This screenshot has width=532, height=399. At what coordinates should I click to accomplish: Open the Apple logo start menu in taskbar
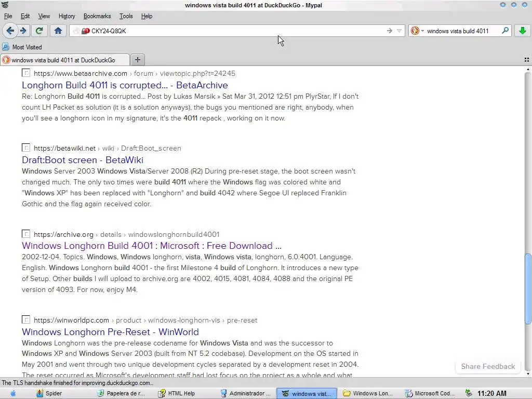(13, 393)
